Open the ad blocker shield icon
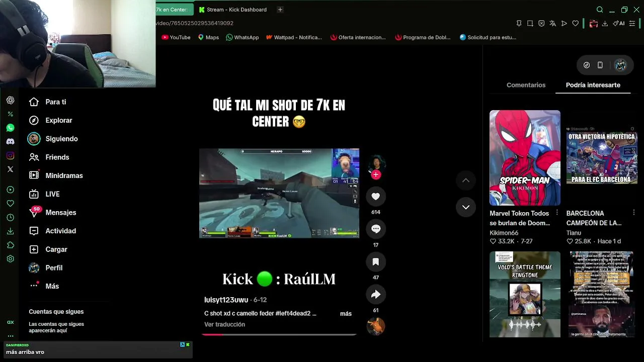 (541, 23)
